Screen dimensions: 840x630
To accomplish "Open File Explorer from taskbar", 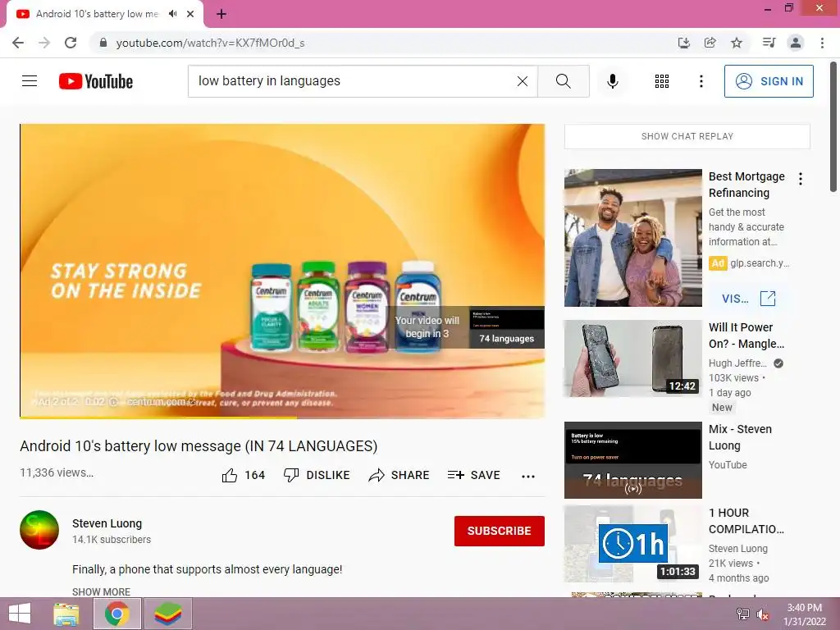I will 66,614.
